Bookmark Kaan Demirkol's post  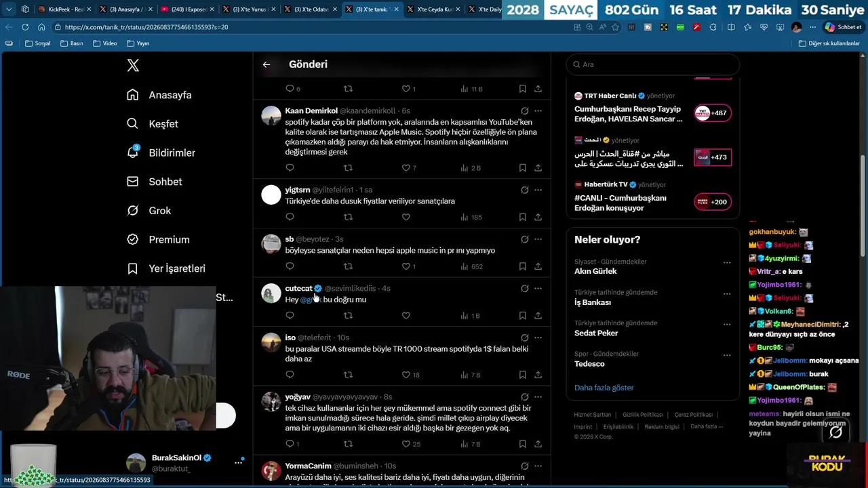click(522, 167)
